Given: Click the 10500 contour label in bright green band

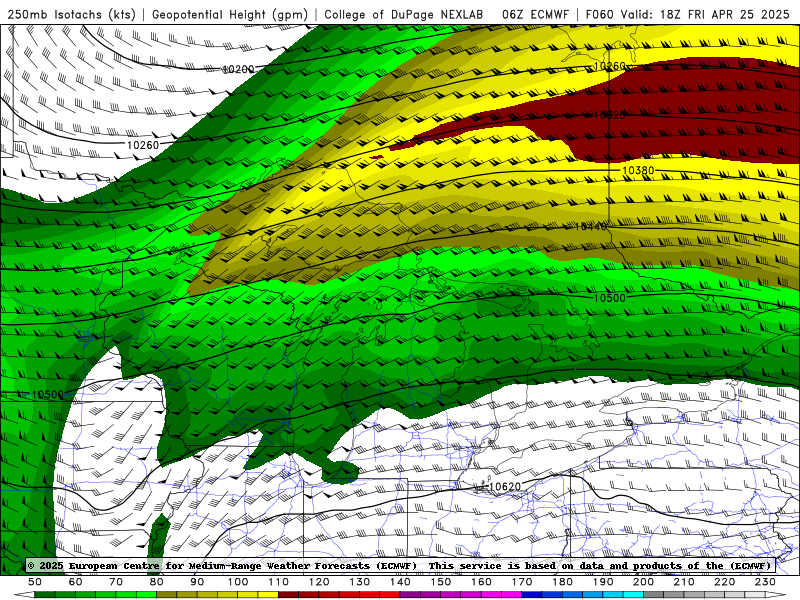Looking at the screenshot, I should [610, 298].
